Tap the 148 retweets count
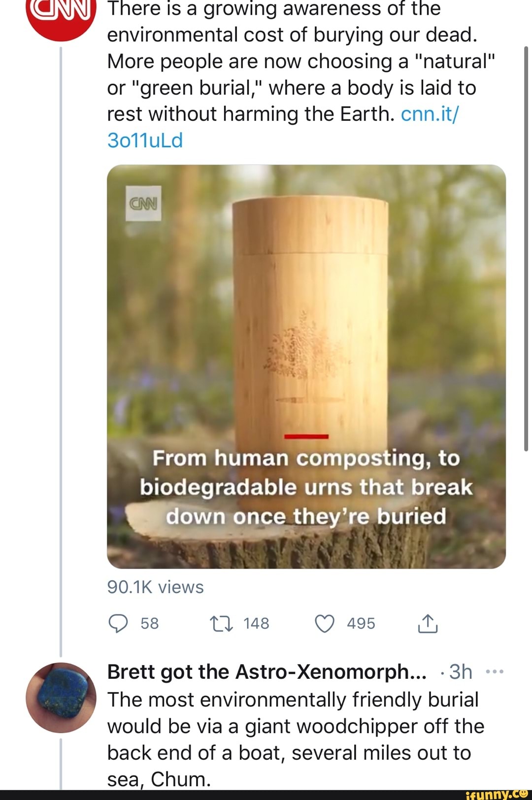The width and height of the screenshot is (532, 800). click(256, 624)
